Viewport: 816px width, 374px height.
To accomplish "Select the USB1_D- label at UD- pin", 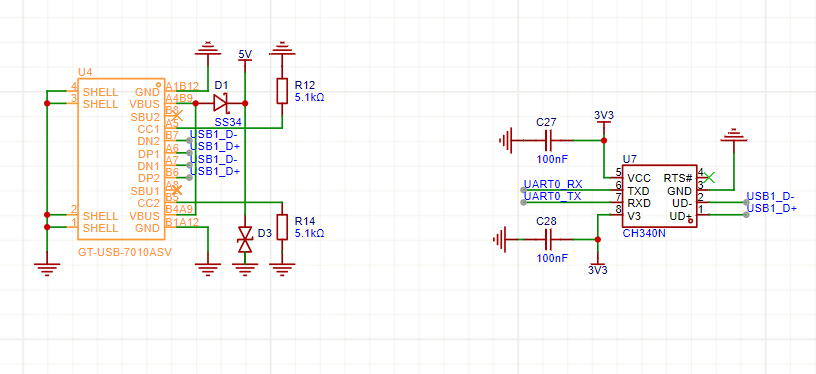I will click(771, 196).
